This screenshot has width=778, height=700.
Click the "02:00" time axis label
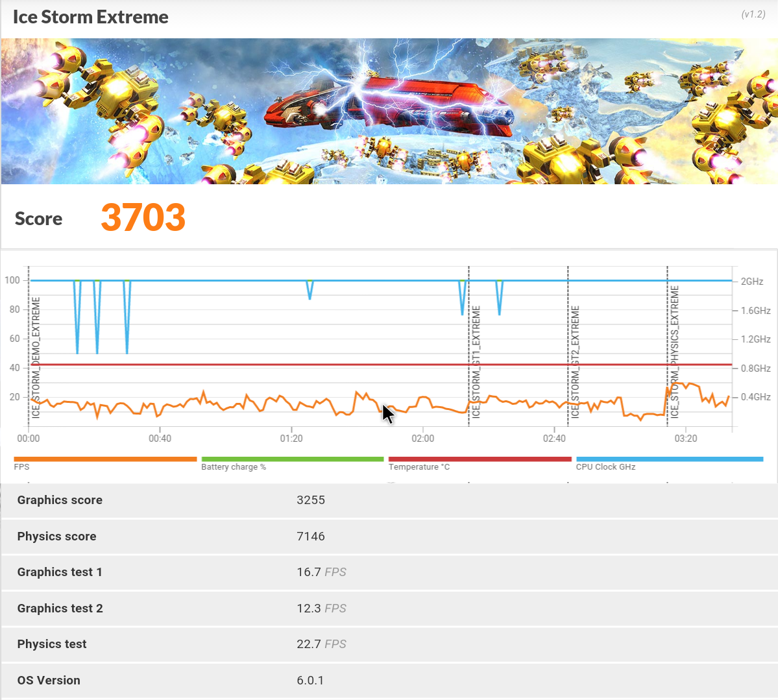(422, 439)
